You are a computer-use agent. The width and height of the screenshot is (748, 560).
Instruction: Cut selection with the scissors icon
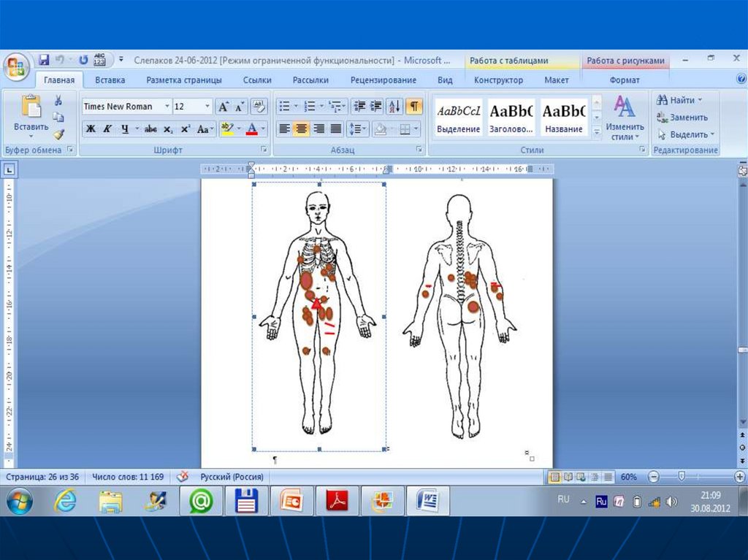(58, 100)
